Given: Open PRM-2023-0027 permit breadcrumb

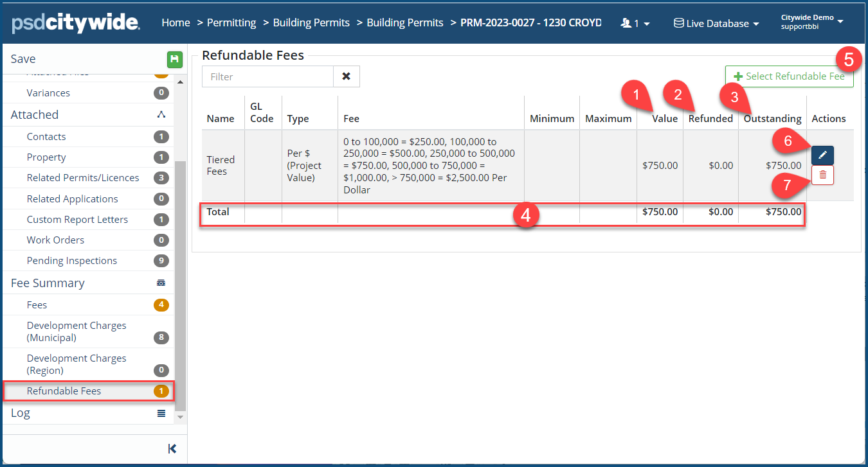Looking at the screenshot, I should (x=531, y=22).
